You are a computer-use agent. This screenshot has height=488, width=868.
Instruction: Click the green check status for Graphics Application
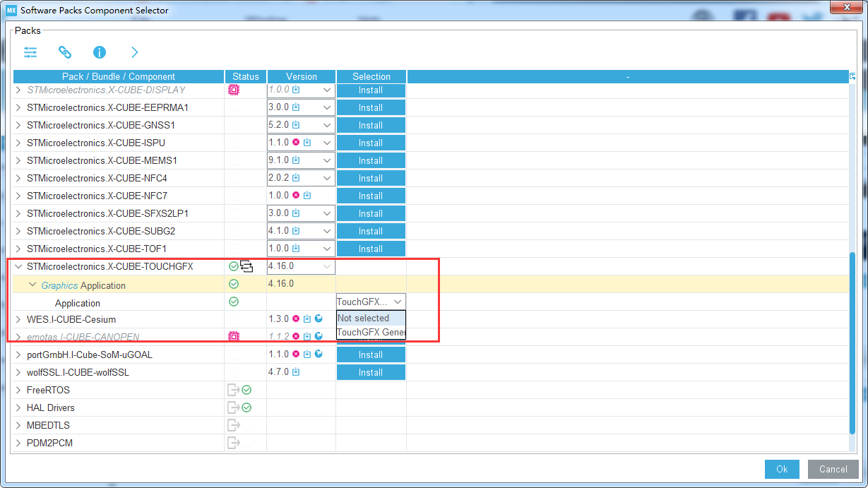coord(234,284)
